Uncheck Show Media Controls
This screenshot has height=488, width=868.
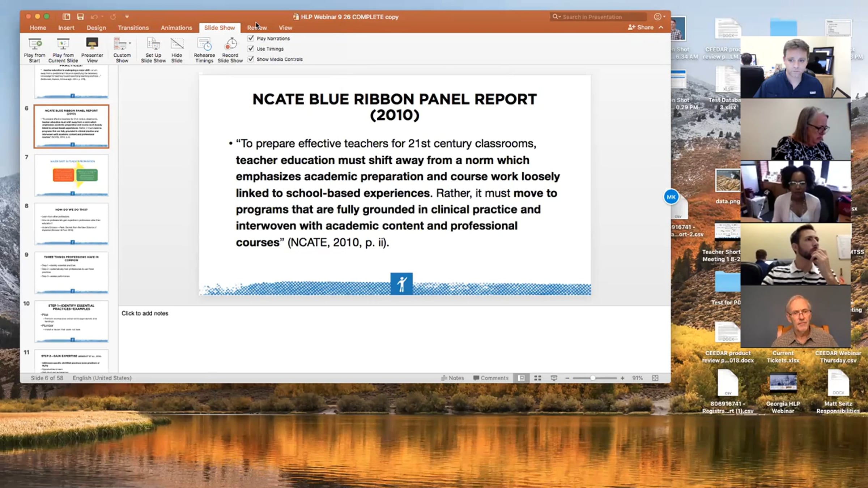(x=251, y=59)
